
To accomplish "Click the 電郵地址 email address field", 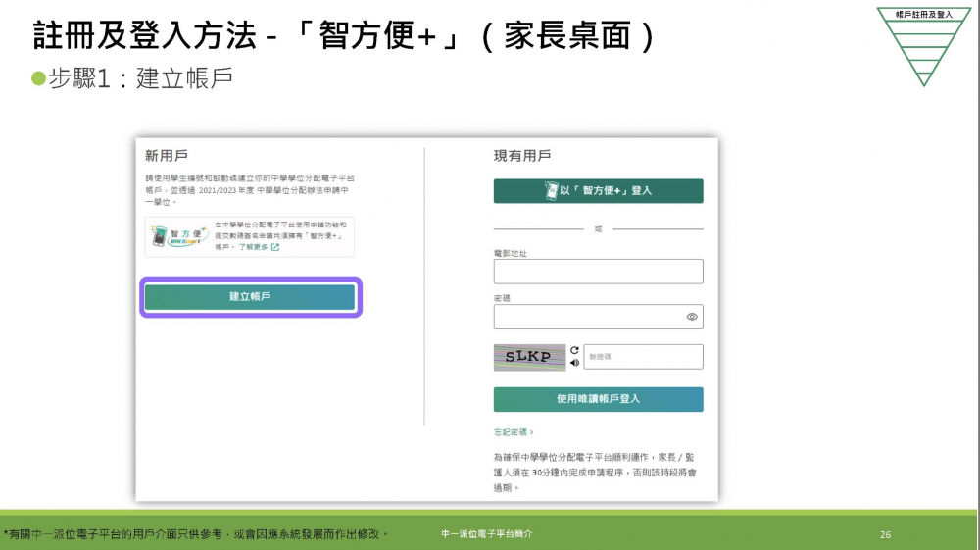I will 598,272.
